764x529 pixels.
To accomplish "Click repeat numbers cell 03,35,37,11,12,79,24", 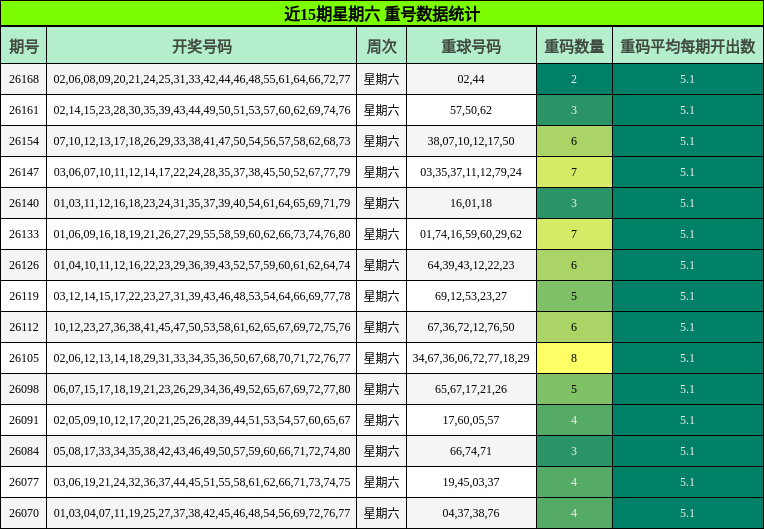I will click(x=471, y=172).
